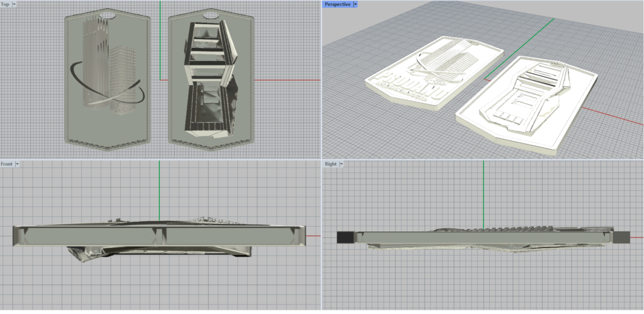Expand the Right viewport dropdown arrow
Viewport: 644px width, 314px height.
point(341,164)
